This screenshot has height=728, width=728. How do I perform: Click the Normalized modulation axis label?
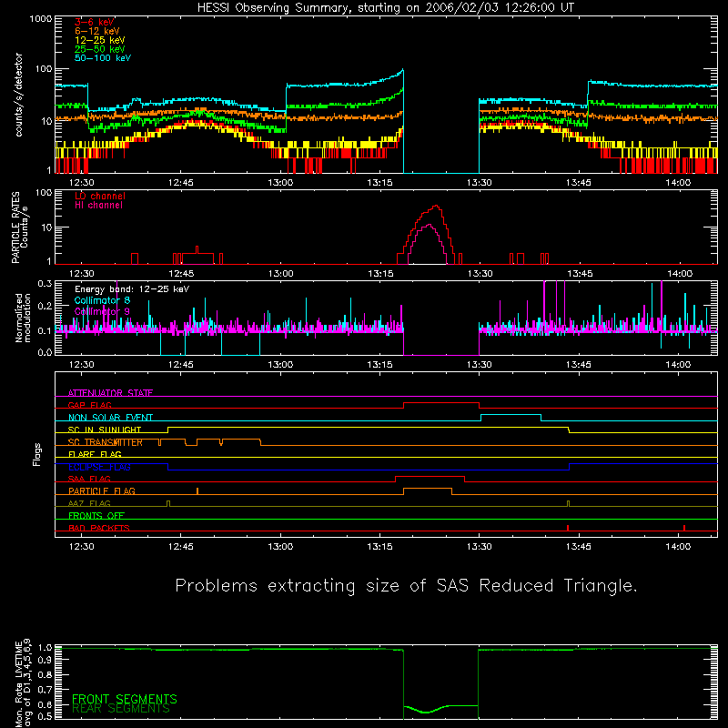pyautogui.click(x=23, y=318)
